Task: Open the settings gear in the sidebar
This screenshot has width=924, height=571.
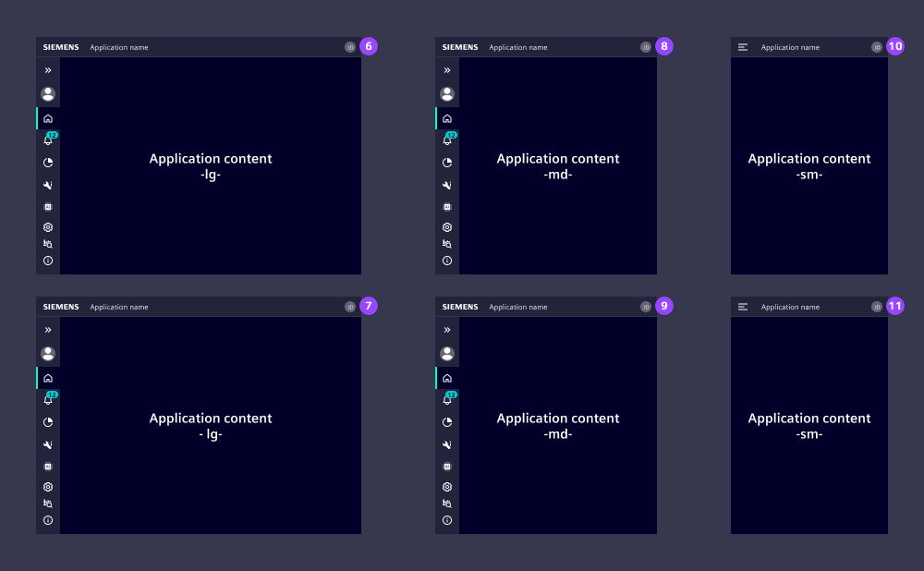Action: (x=47, y=226)
